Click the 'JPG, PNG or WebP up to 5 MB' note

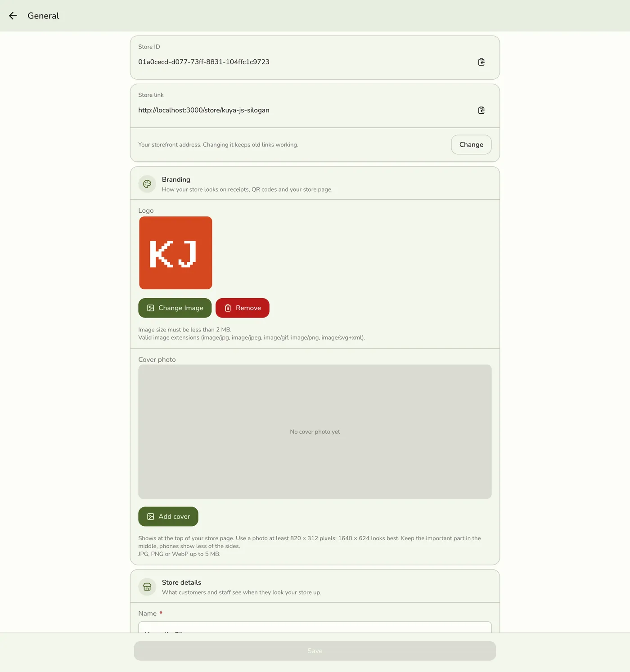point(179,554)
